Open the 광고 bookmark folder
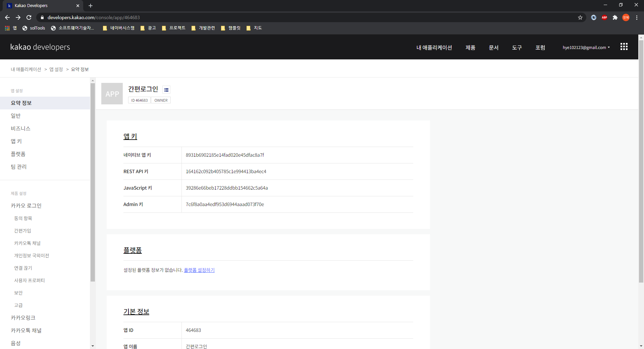 [x=148, y=28]
